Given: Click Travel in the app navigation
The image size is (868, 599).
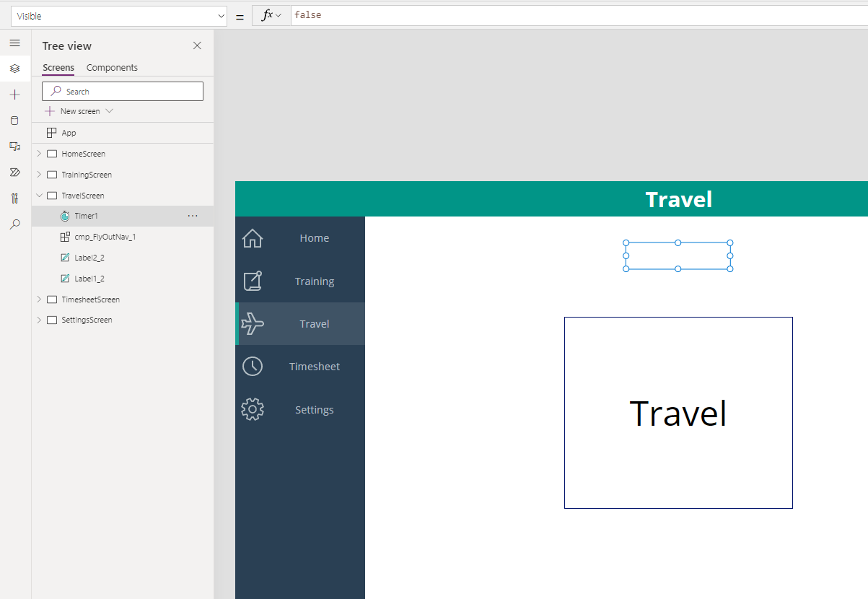Looking at the screenshot, I should click(315, 324).
